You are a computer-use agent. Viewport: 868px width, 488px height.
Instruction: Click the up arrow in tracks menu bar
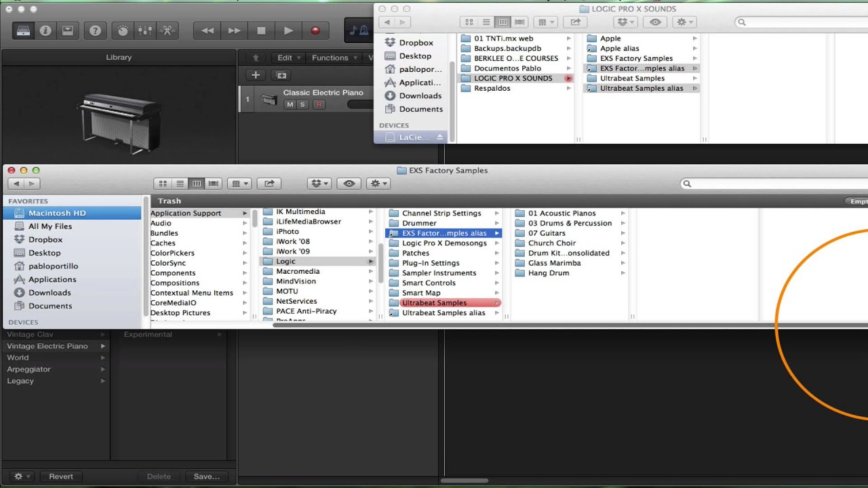[256, 58]
